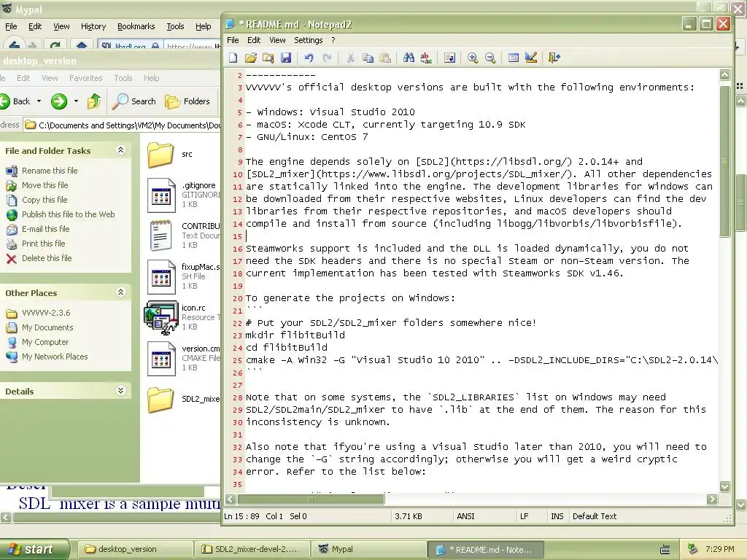This screenshot has width=747, height=560.
Task: Open Notepad2 File menu
Action: 233,40
